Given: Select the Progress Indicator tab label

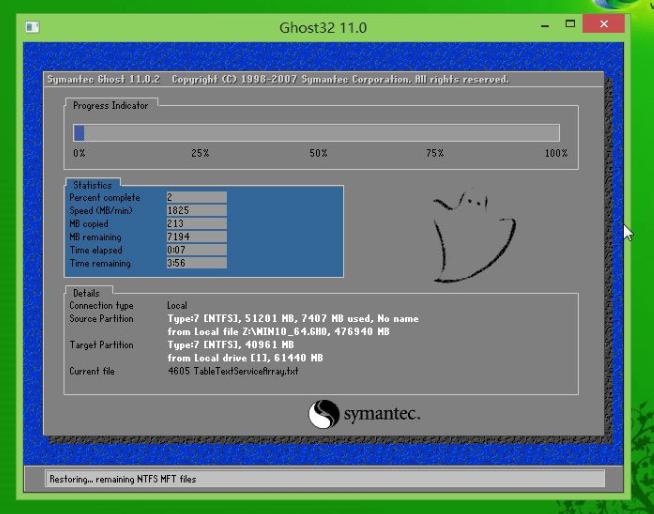Looking at the screenshot, I should pos(111,106).
